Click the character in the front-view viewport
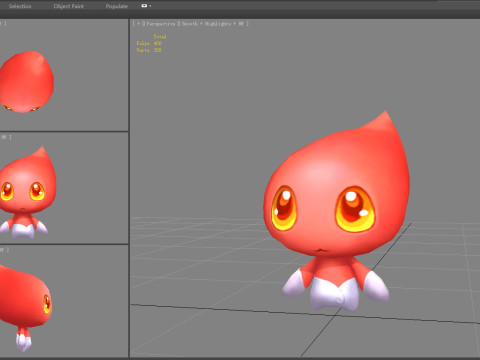The width and height of the screenshot is (480, 360). pyautogui.click(x=27, y=193)
